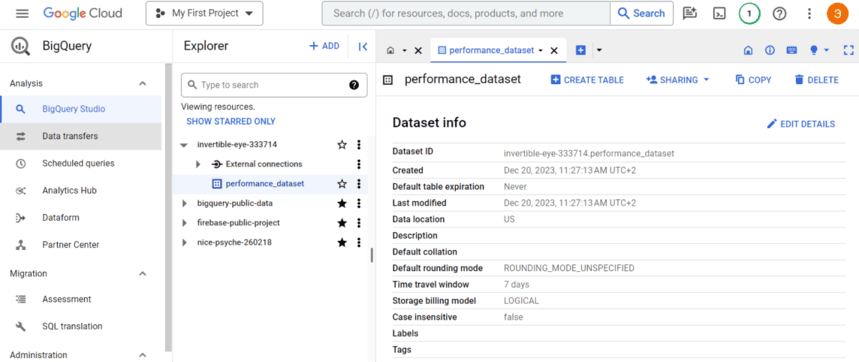The width and height of the screenshot is (859, 362).
Task: Collapse the Migration section
Action: coord(142,273)
